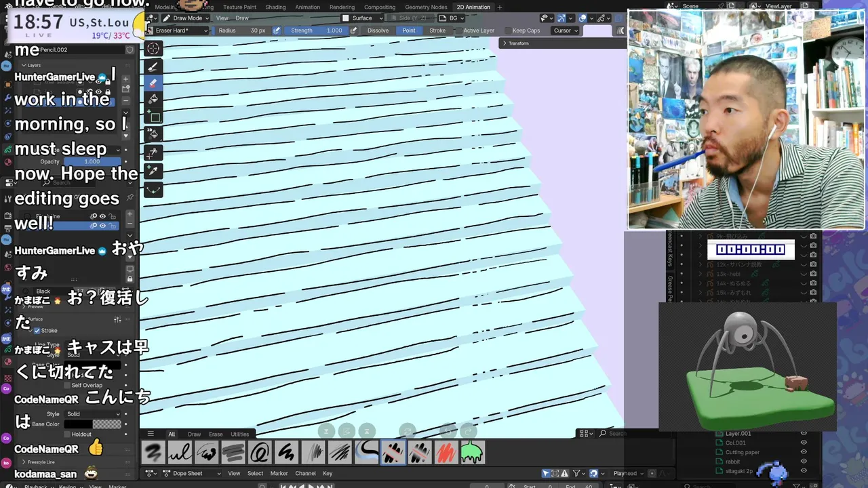Set the eraser mode to Dissolve
Screen dimensions: 868x488
378,30
